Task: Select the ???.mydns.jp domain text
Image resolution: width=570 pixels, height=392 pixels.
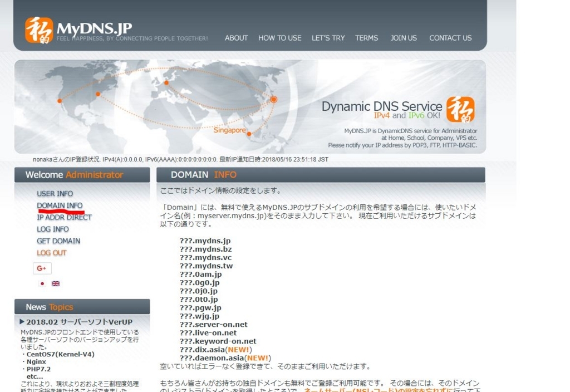Action: [x=205, y=241]
